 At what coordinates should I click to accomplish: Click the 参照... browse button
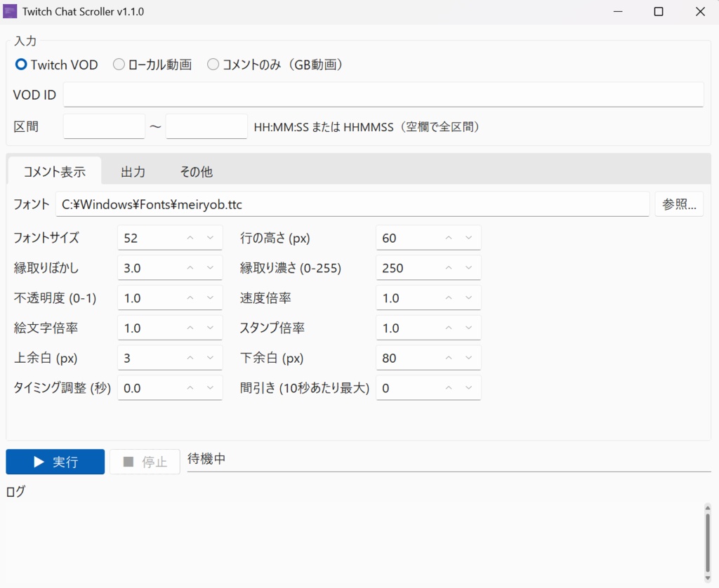tap(679, 204)
